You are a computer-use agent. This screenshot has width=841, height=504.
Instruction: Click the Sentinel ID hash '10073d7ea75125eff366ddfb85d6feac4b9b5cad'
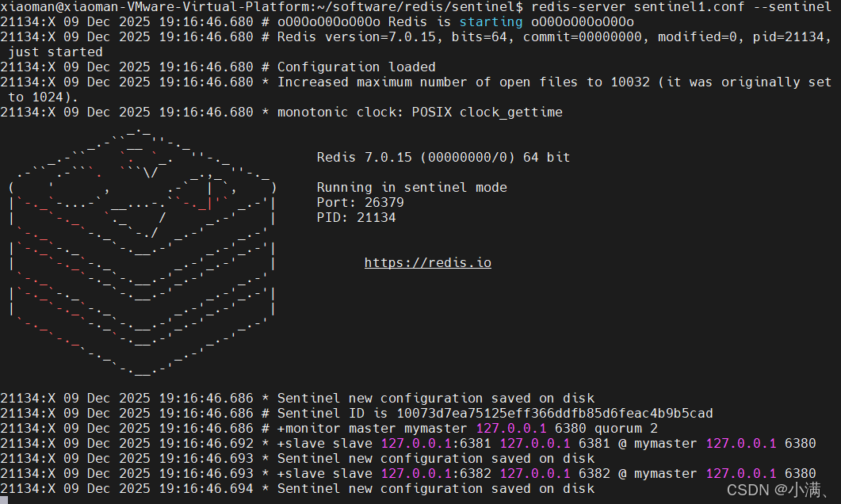click(555, 414)
